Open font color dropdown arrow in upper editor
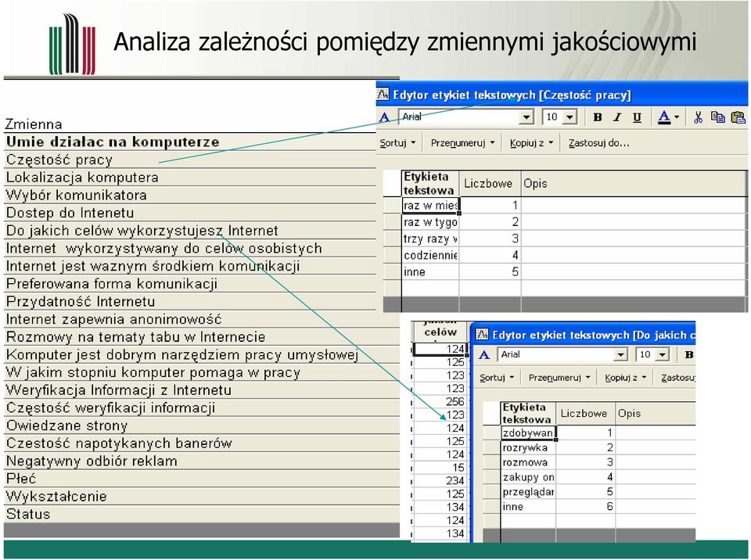The width and height of the screenshot is (751, 560). [676, 117]
